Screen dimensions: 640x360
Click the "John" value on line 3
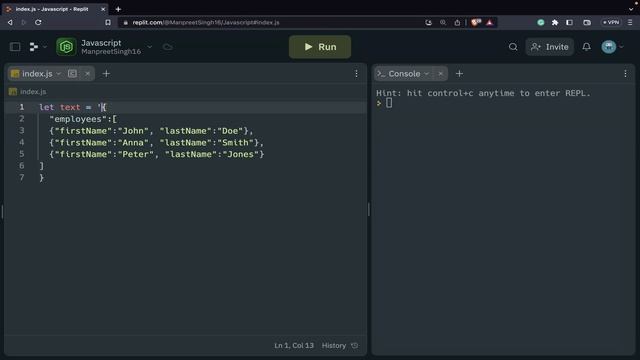click(x=133, y=131)
